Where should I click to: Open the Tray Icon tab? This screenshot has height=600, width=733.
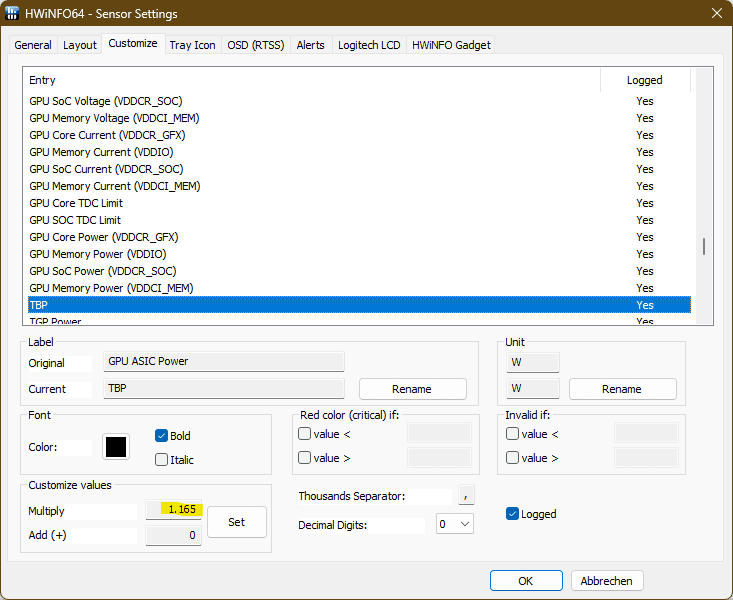point(192,45)
